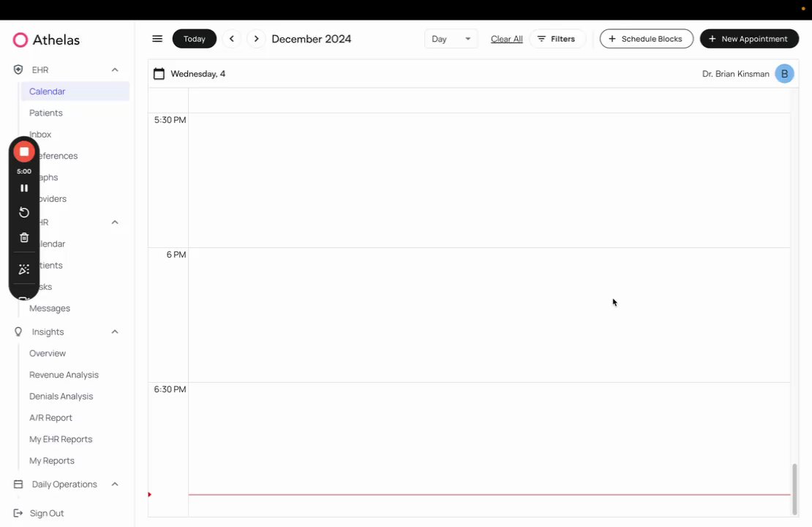Collapse the top EHR section chevron

(x=115, y=70)
